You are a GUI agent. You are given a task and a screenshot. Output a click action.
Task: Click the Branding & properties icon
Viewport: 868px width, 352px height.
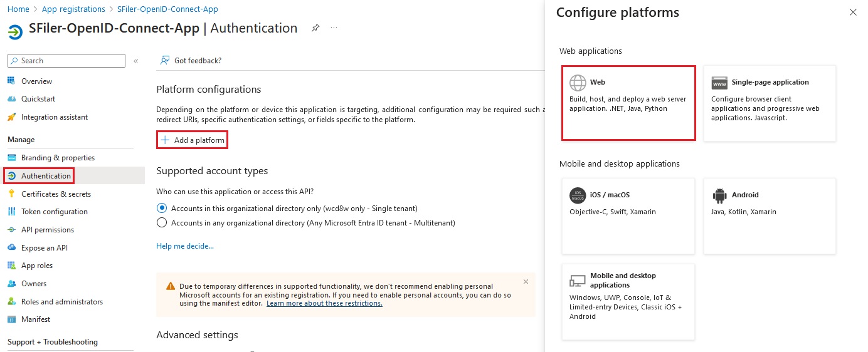tap(11, 158)
